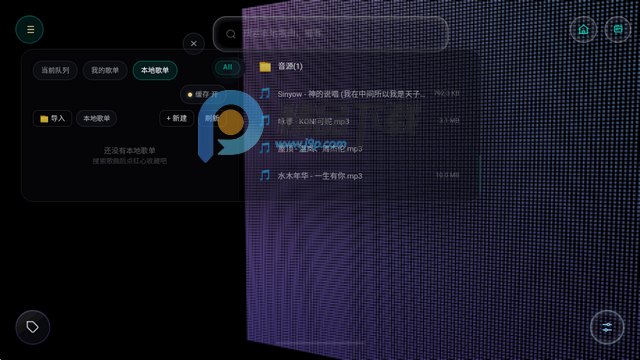The width and height of the screenshot is (640, 360).
Task: Create a playlist with + 新建
Action: [x=176, y=118]
